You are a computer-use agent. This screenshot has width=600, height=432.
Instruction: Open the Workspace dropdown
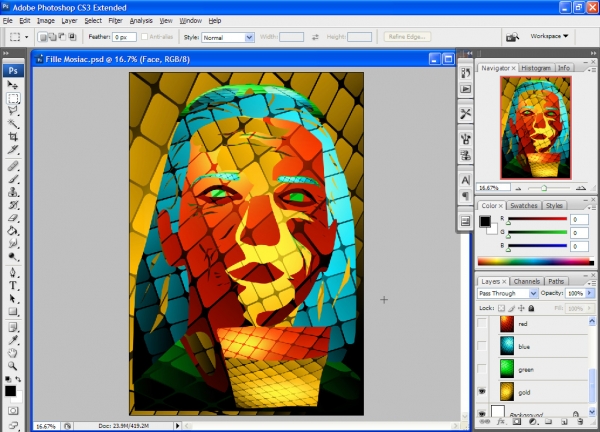pyautogui.click(x=549, y=36)
